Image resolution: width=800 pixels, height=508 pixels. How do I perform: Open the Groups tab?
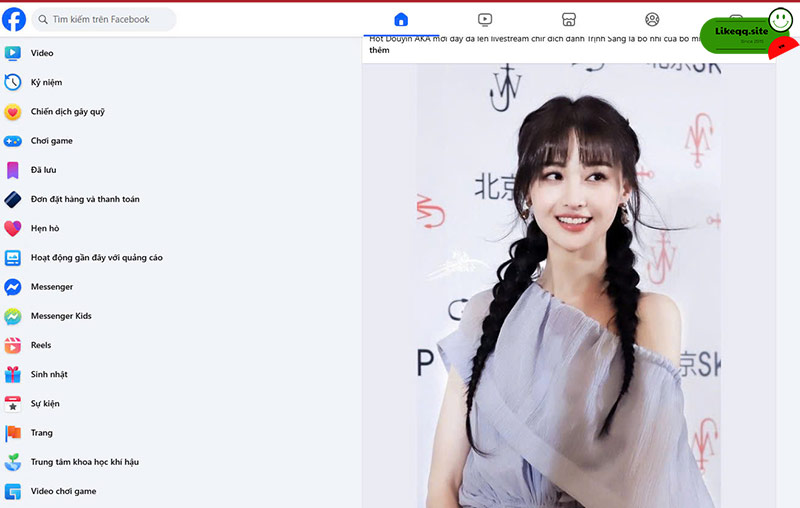tap(652, 19)
